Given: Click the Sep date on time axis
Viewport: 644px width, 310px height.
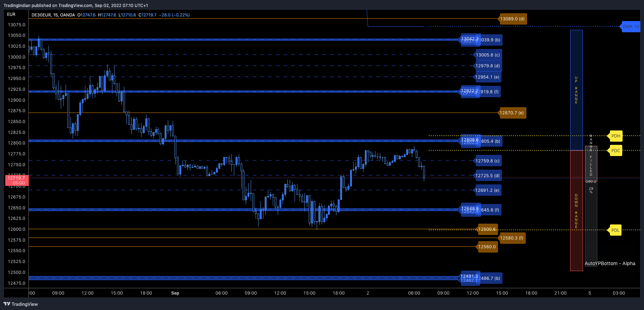Looking at the screenshot, I should pos(175,293).
